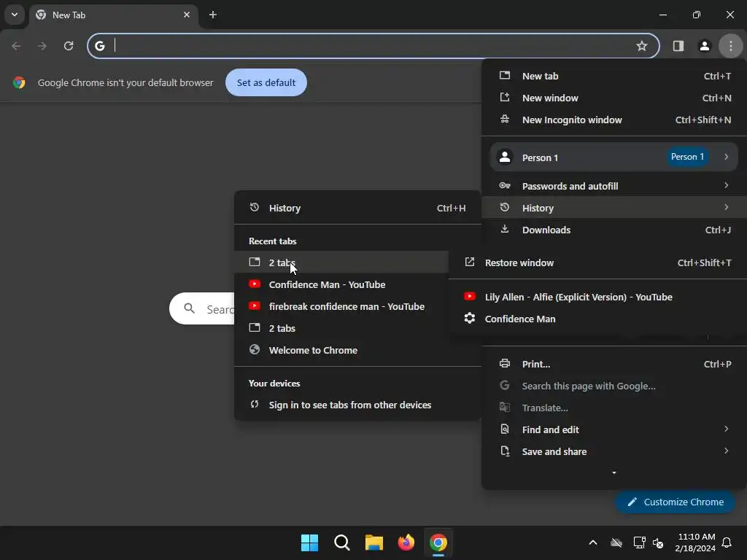Launch Firefox from the taskbar
The image size is (747, 560).
406,542
